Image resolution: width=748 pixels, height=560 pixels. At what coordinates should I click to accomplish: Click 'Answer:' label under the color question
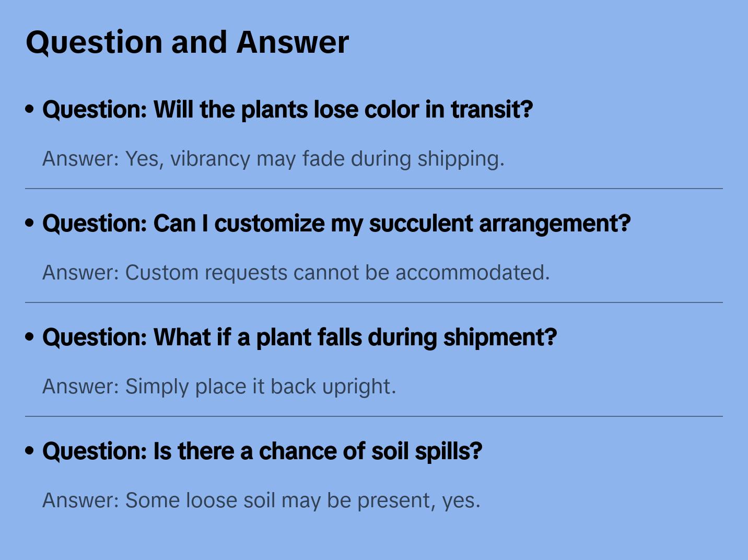81,159
